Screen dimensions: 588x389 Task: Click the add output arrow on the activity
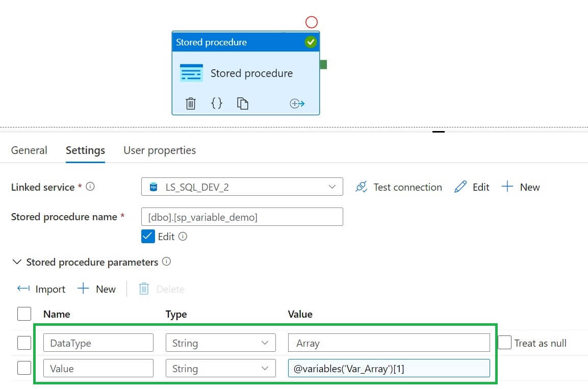point(297,103)
